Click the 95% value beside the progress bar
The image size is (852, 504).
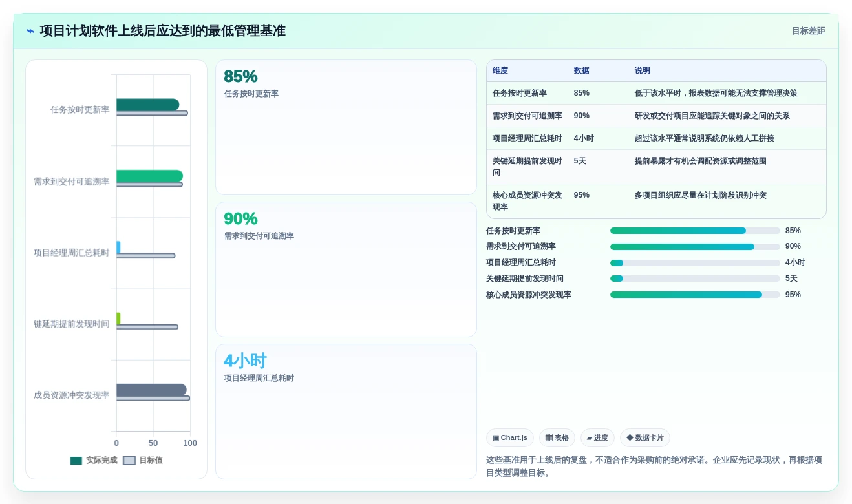tap(793, 295)
